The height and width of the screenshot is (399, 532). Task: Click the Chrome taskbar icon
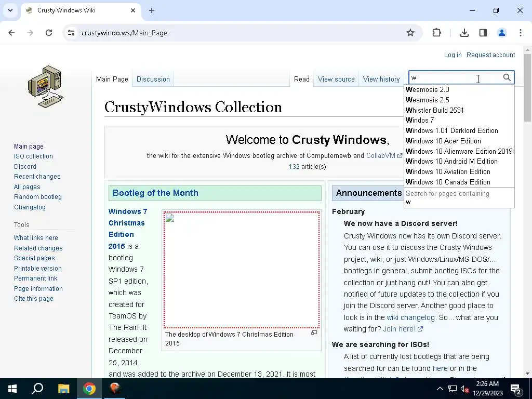pyautogui.click(x=89, y=389)
